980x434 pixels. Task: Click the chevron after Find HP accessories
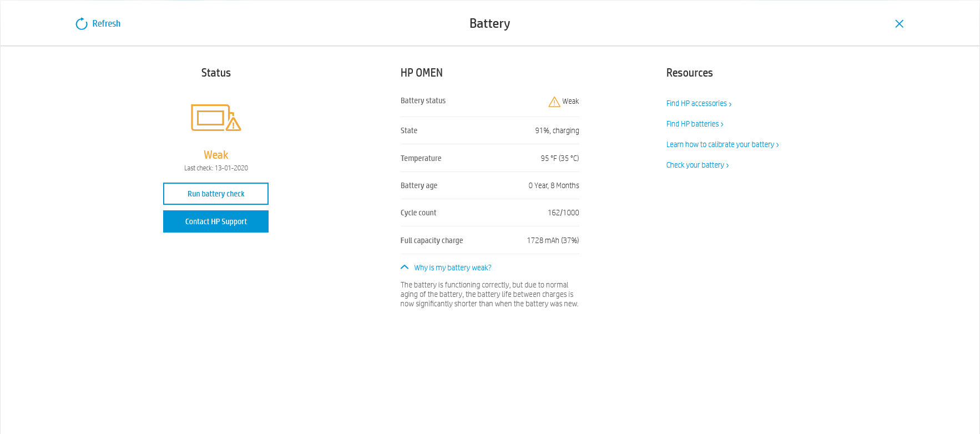[730, 104]
